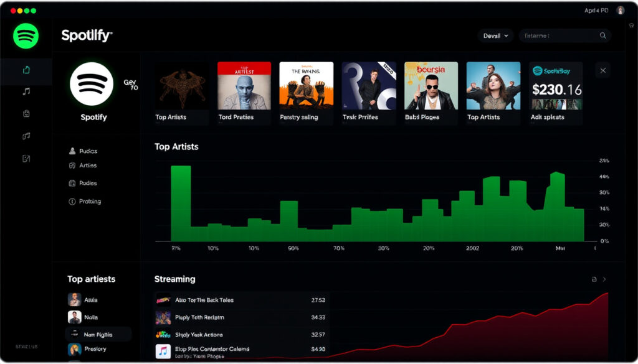Screen dimensions: 638x364
Task: Open the Perstry saling card
Action: coord(307,93)
